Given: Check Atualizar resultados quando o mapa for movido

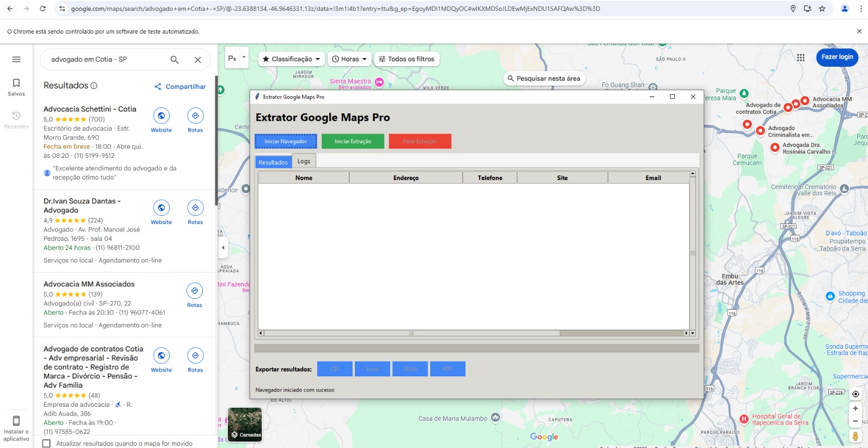Looking at the screenshot, I should pyautogui.click(x=47, y=444).
